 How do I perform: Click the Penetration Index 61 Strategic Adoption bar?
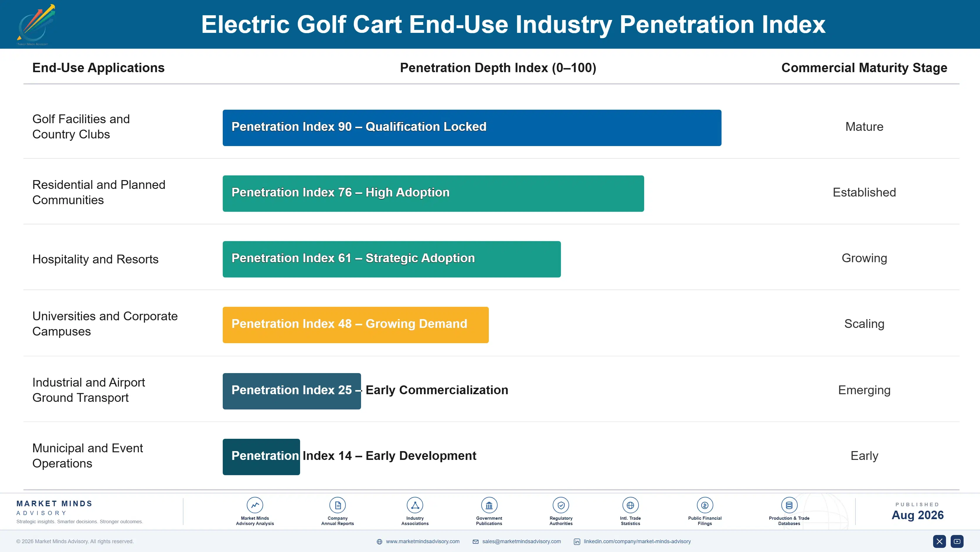pyautogui.click(x=392, y=259)
